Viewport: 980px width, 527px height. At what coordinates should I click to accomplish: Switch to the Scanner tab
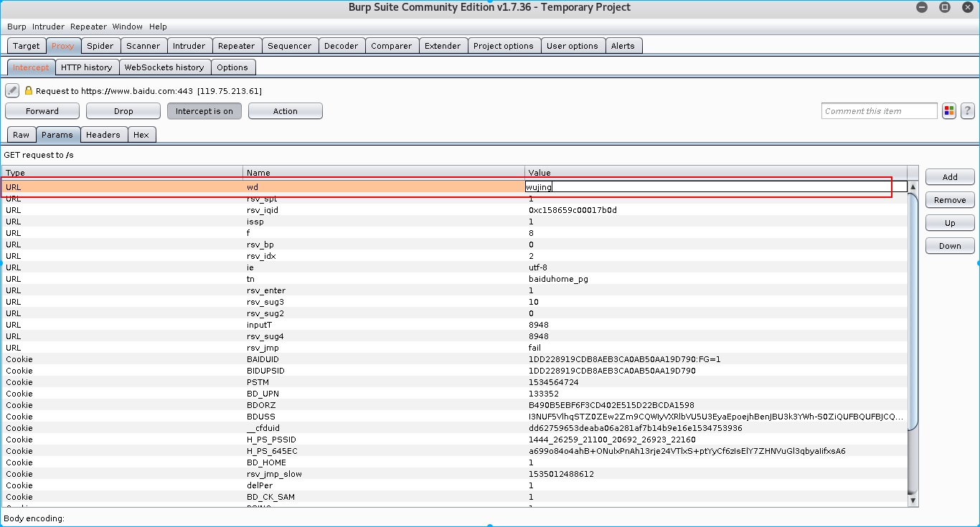click(x=143, y=46)
